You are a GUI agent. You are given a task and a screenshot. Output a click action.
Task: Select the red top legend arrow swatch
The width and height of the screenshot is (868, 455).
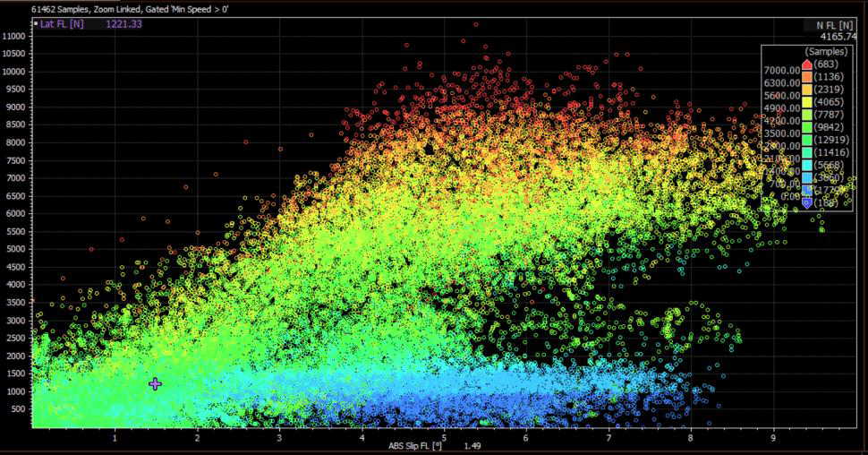pyautogui.click(x=807, y=64)
